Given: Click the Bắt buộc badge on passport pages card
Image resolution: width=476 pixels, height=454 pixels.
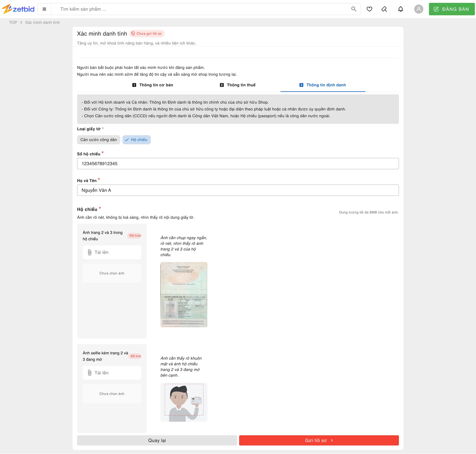Looking at the screenshot, I should 134,235.
